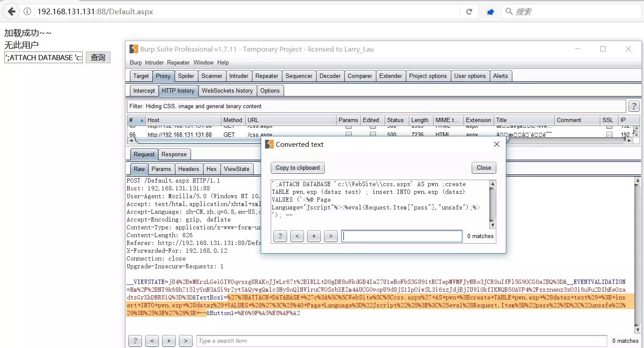644x348 pixels.
Task: Click previous match button in request search bar
Action: click(x=152, y=341)
